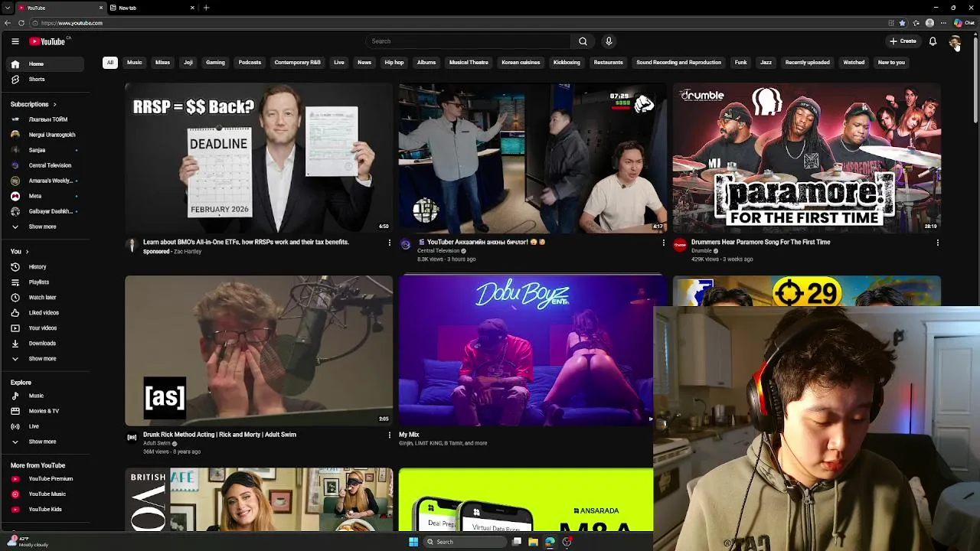Open the You heading chevron
The image size is (980, 551).
[x=27, y=252]
